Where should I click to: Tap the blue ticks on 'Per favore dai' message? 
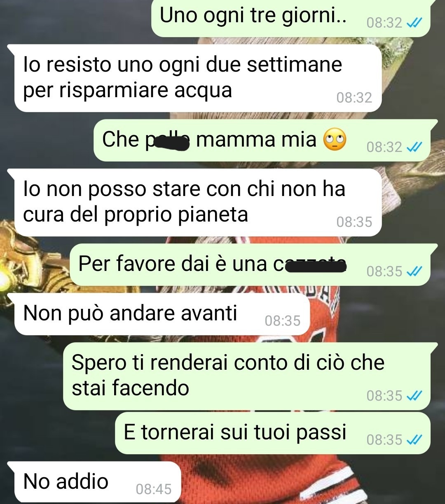(x=414, y=271)
